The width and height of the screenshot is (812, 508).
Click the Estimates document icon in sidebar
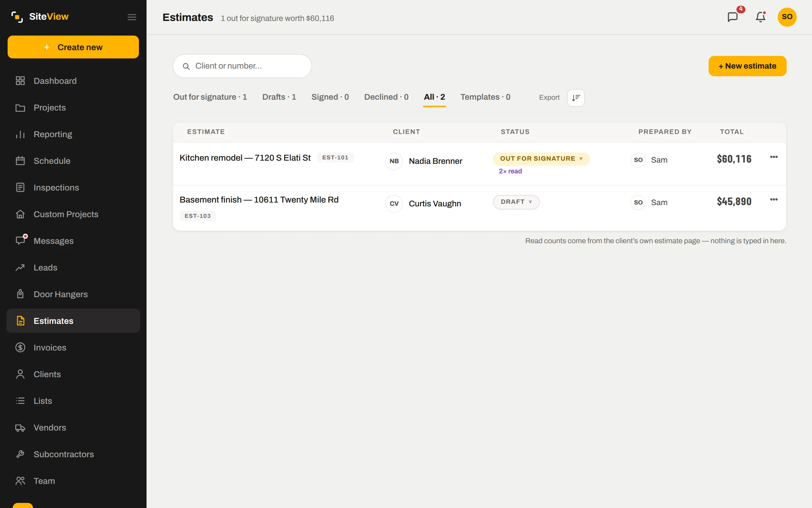[21, 321]
